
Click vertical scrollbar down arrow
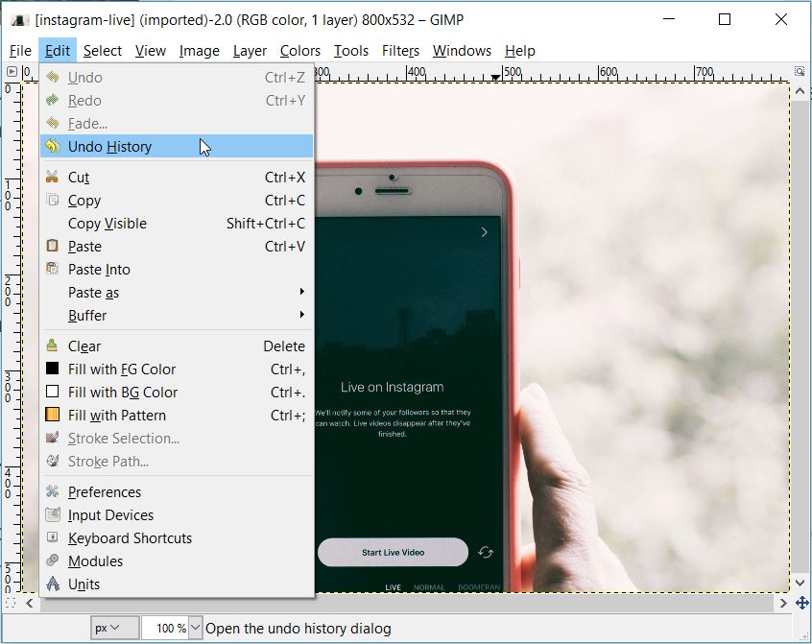point(800,583)
